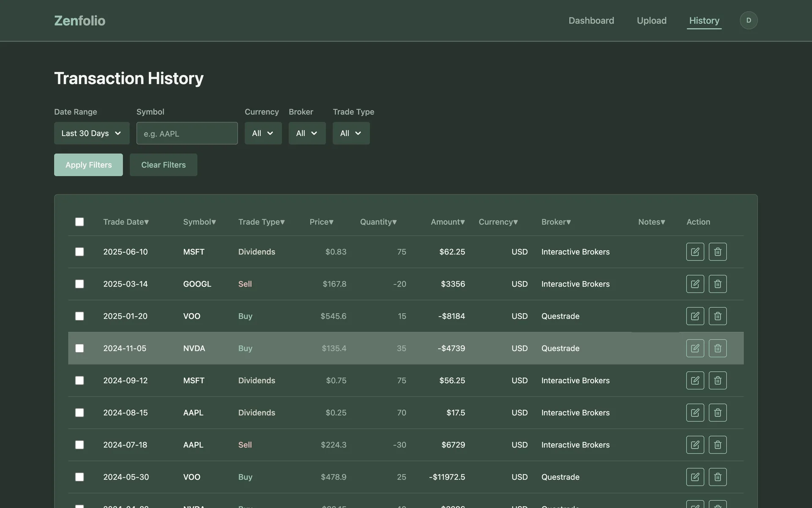Click the 2024-08-15 trade date cell
812x508 pixels.
(126, 413)
